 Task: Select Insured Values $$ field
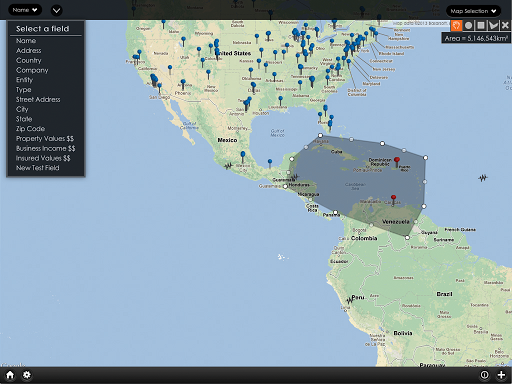click(x=43, y=158)
